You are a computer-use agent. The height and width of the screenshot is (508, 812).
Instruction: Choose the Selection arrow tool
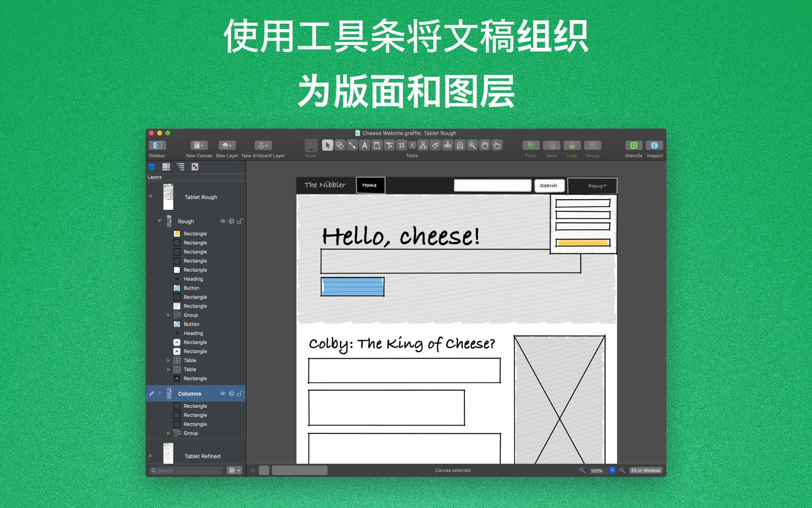point(327,145)
